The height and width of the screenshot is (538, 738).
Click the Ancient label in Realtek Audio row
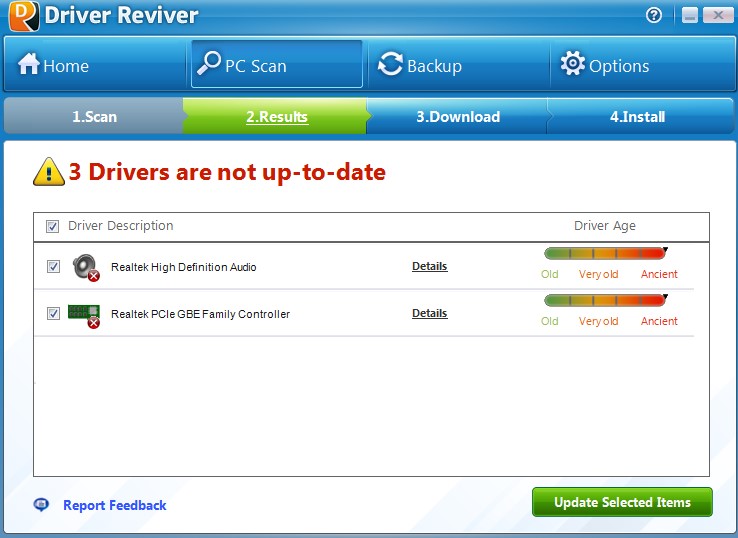(659, 274)
